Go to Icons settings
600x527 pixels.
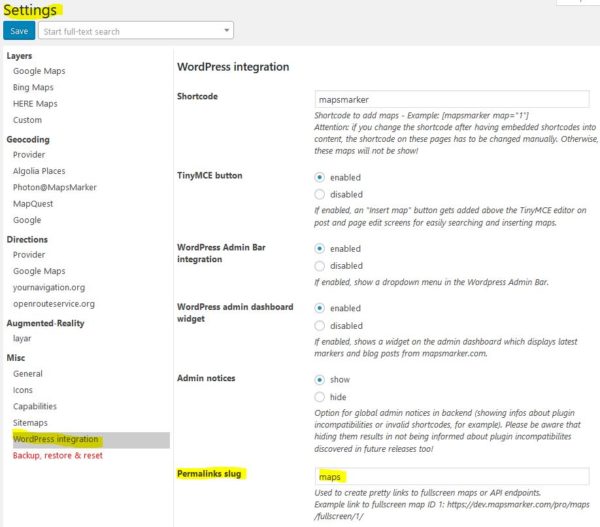pos(23,390)
